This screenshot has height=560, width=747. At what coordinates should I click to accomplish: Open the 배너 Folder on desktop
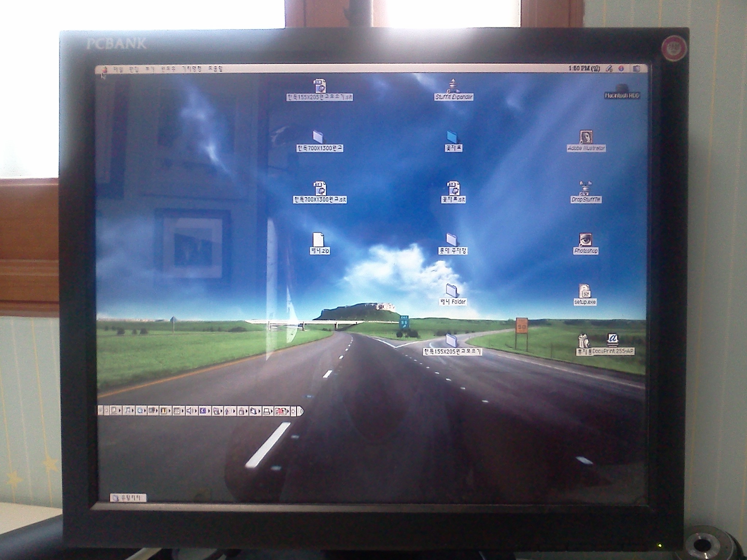452,291
